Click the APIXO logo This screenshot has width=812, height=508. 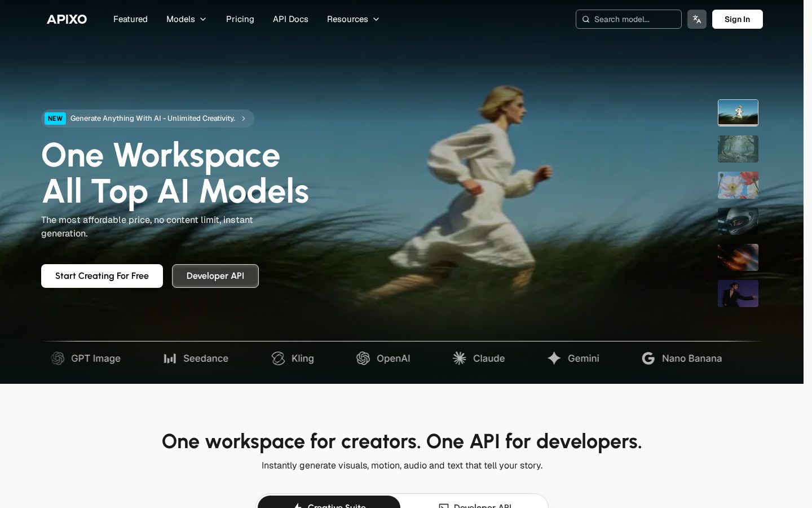click(67, 19)
